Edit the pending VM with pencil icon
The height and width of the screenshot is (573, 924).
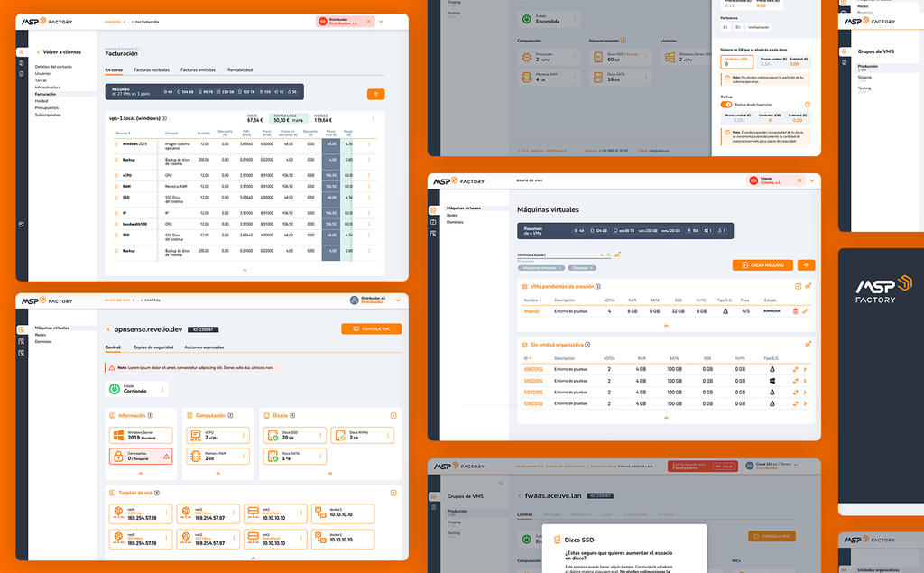[805, 310]
